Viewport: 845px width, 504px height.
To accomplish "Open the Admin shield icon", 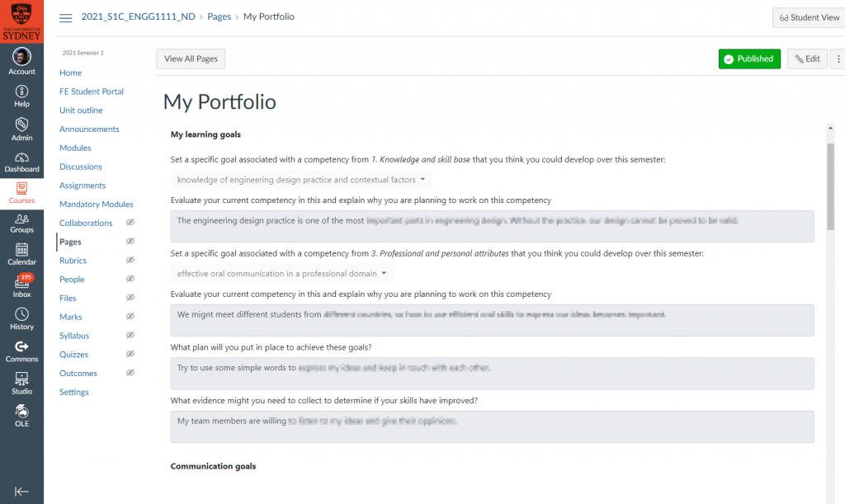I will tap(21, 125).
